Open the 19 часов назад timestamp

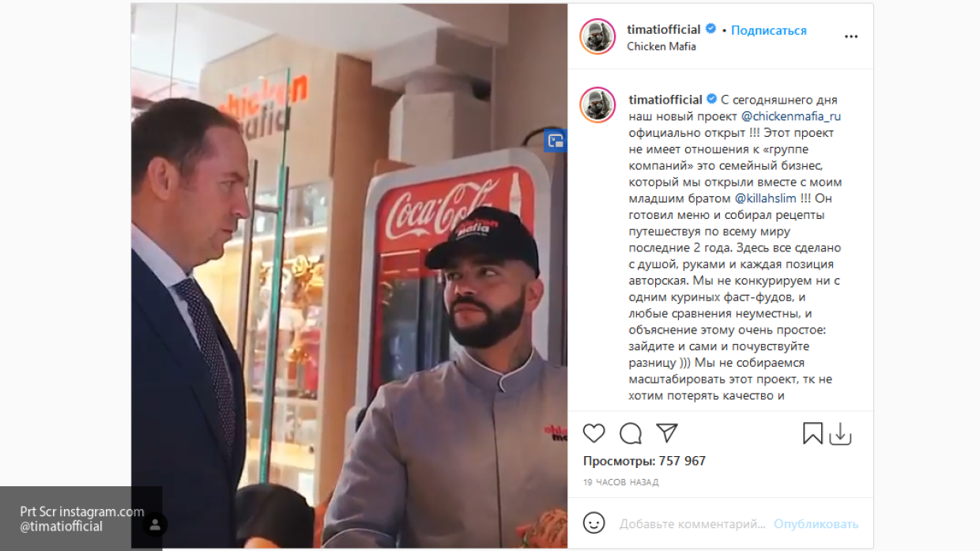point(621,481)
